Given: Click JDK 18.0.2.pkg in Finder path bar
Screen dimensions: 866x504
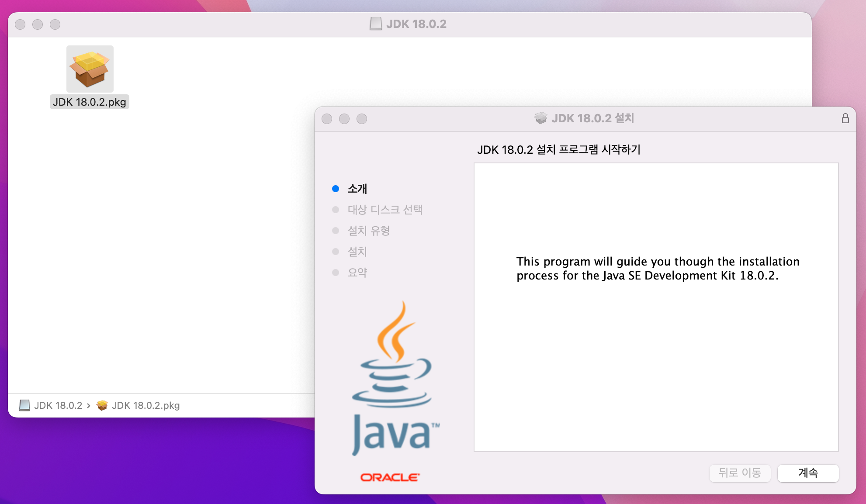Looking at the screenshot, I should click(139, 406).
